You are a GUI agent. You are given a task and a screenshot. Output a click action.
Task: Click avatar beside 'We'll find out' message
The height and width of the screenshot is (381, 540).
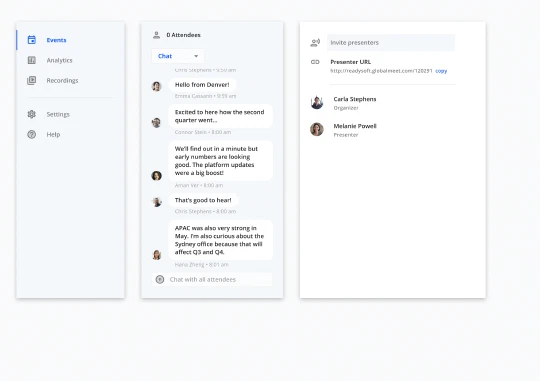coord(157,176)
